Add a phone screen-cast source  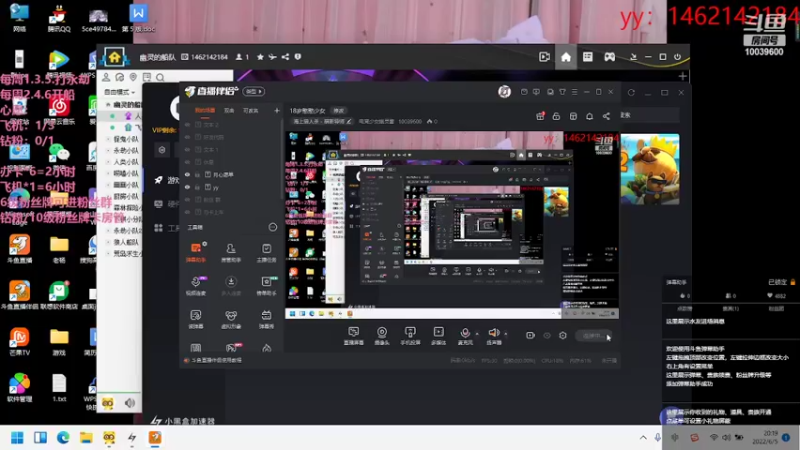pos(410,336)
